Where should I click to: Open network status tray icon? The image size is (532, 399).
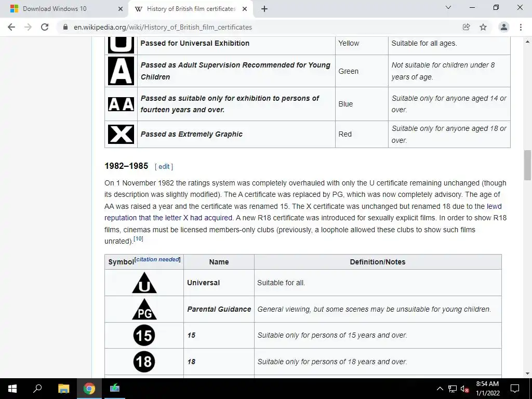pyautogui.click(x=453, y=389)
